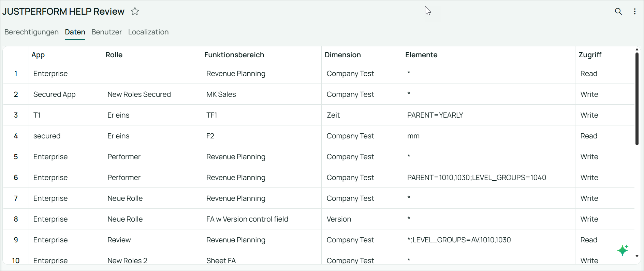Switch to the Berechtigungen tab

coord(31,32)
